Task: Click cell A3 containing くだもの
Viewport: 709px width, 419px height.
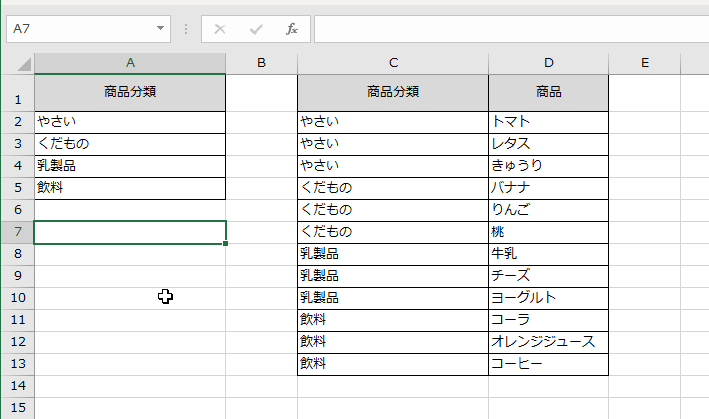Action: point(130,144)
